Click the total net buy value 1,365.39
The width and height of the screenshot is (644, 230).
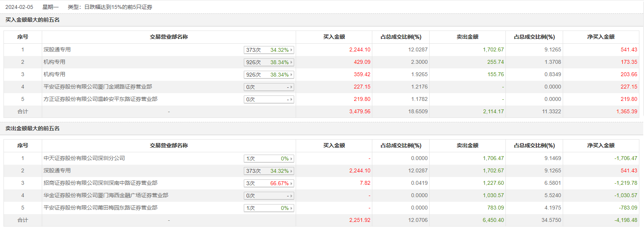coord(627,111)
